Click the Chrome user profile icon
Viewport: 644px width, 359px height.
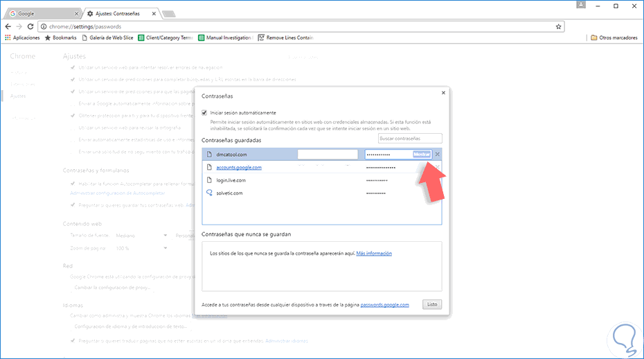(581, 5)
